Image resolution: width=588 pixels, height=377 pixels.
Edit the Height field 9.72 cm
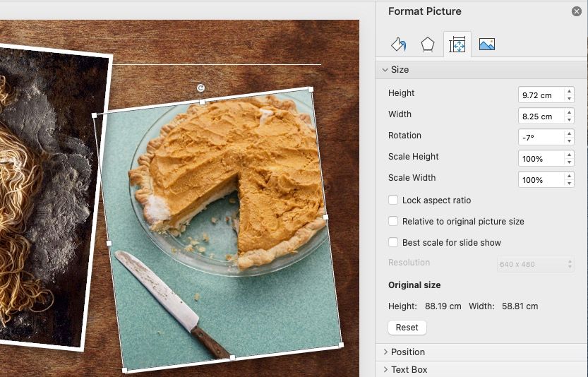coord(541,95)
